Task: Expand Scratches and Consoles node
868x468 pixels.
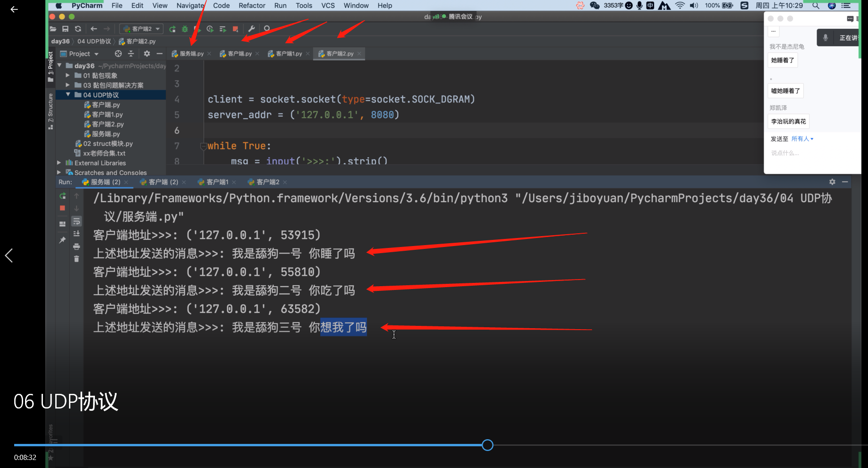Action: tap(59, 173)
